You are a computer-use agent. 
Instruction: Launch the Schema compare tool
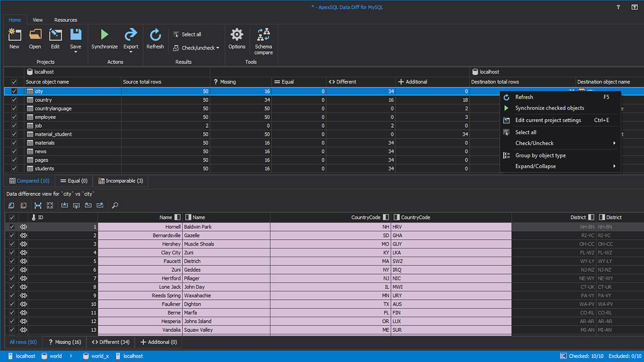263,39
